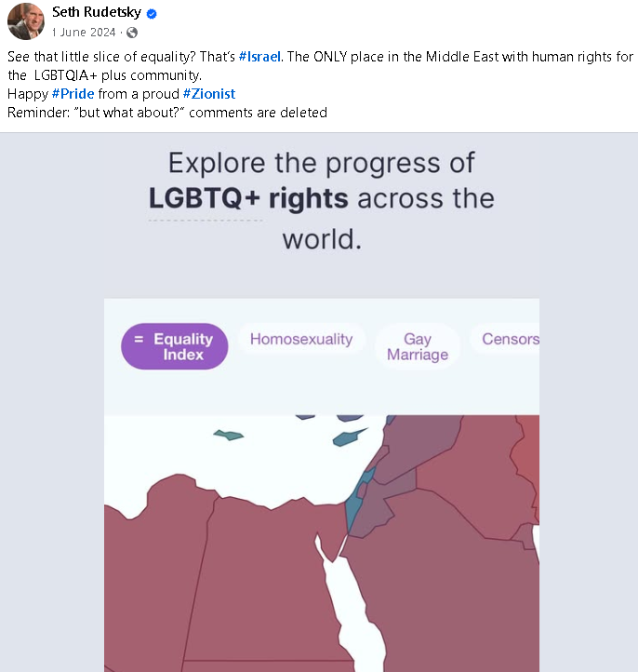Follow the #Zionist hashtag
Viewport: 638px width, 672px height.
click(209, 94)
